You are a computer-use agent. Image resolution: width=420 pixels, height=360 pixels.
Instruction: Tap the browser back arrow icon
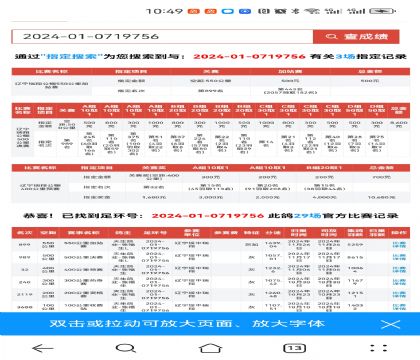(x=43, y=349)
